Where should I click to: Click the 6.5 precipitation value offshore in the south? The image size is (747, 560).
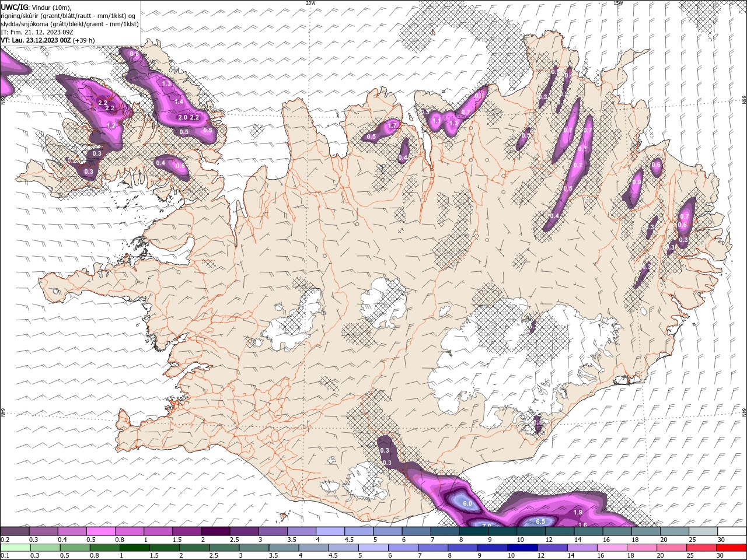540,521
